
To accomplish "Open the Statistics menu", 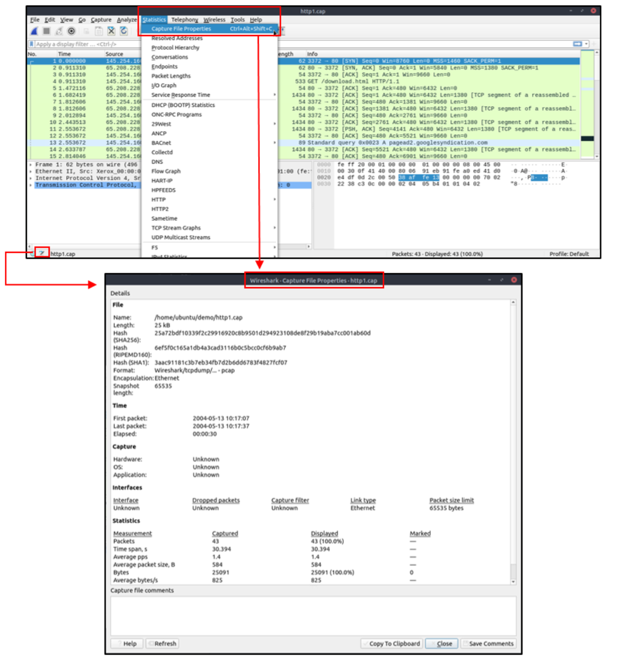I will coord(154,20).
